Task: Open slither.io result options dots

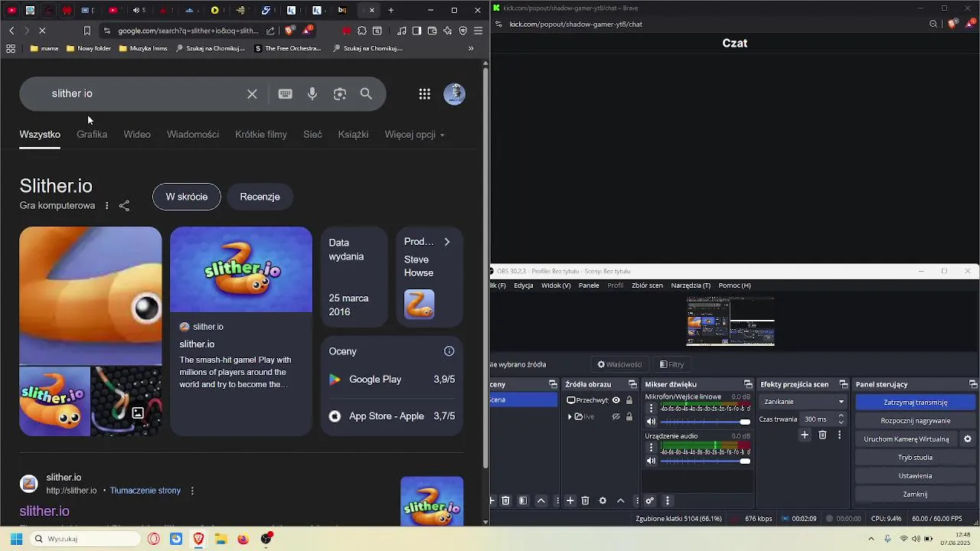Action: pos(192,491)
